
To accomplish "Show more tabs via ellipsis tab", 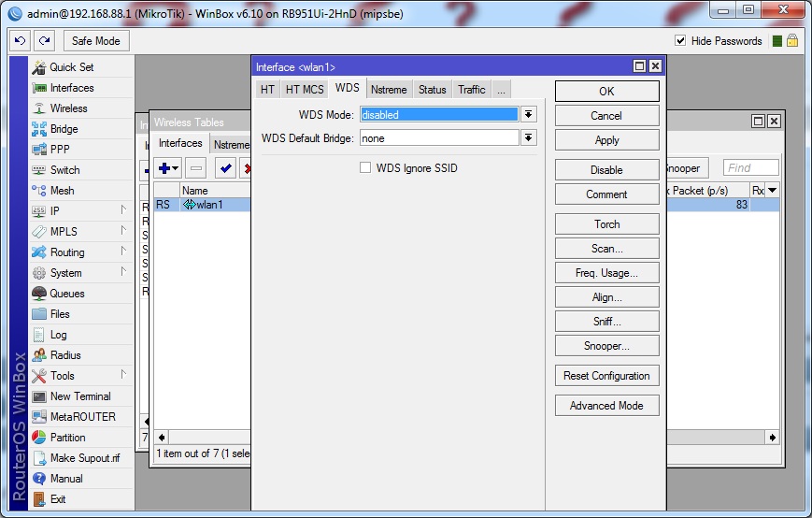I will tap(501, 90).
